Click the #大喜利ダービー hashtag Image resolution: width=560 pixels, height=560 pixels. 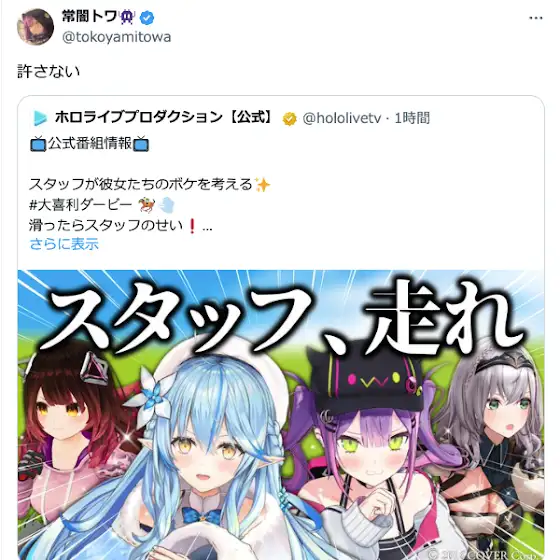[x=80, y=205]
